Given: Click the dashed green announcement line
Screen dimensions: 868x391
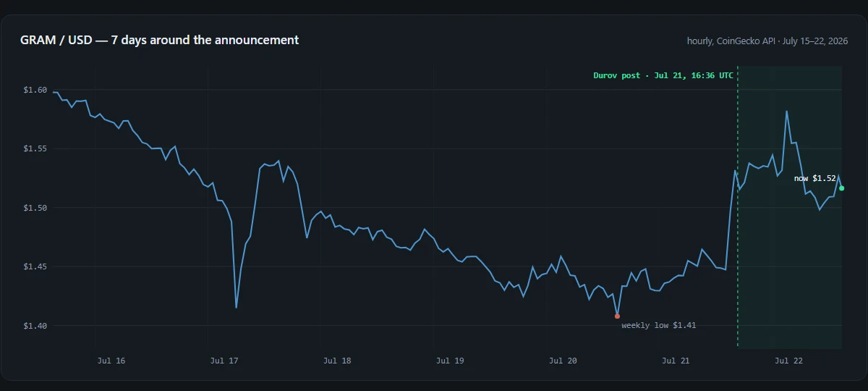Looking at the screenshot, I should (x=738, y=208).
